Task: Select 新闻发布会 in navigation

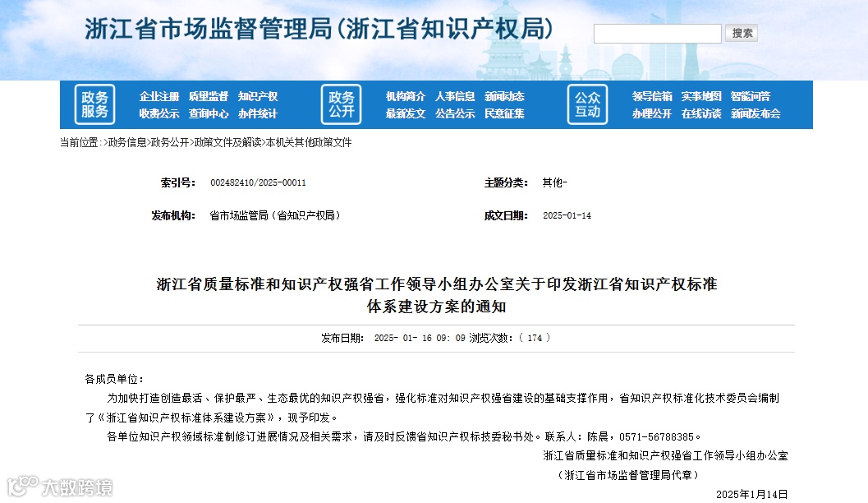Action: 755,113
